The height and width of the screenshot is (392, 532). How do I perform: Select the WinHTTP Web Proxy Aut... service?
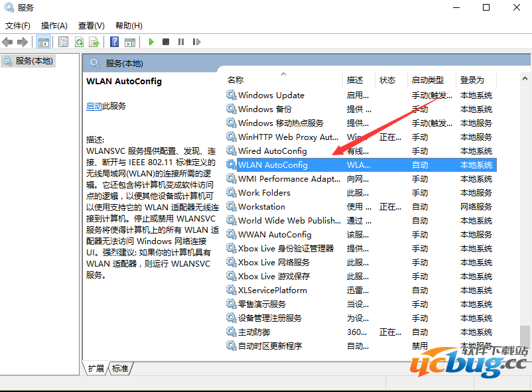(288, 137)
